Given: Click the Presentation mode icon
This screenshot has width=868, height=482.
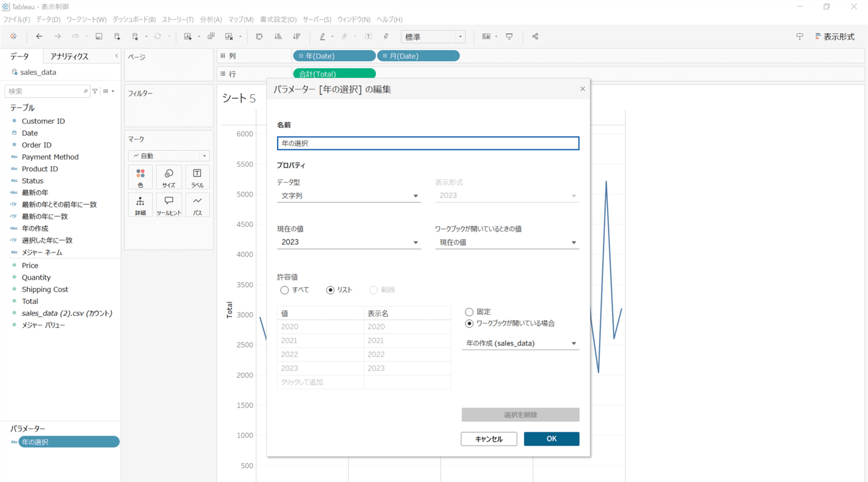Looking at the screenshot, I should click(510, 36).
